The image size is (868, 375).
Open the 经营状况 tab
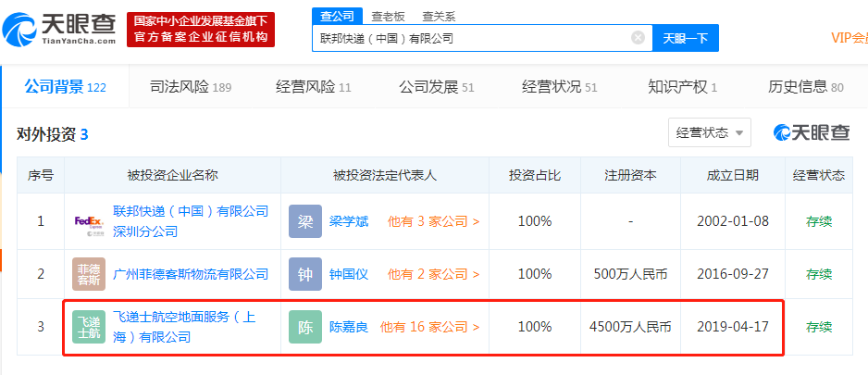(x=559, y=87)
